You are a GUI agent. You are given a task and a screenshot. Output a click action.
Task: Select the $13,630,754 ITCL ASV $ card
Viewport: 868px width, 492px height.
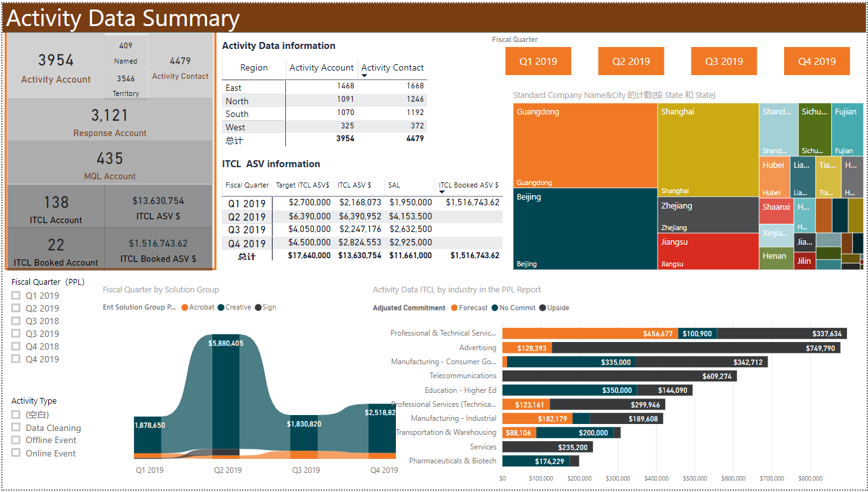[x=159, y=206]
